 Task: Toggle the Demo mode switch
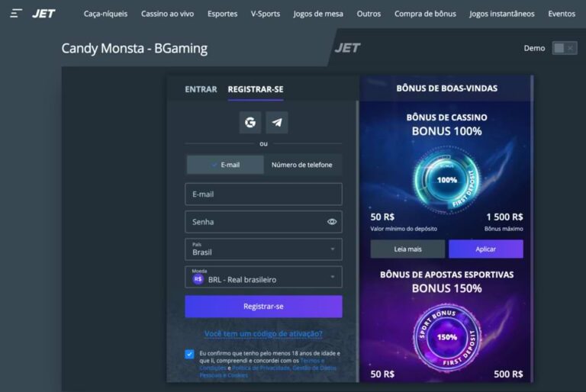click(563, 48)
